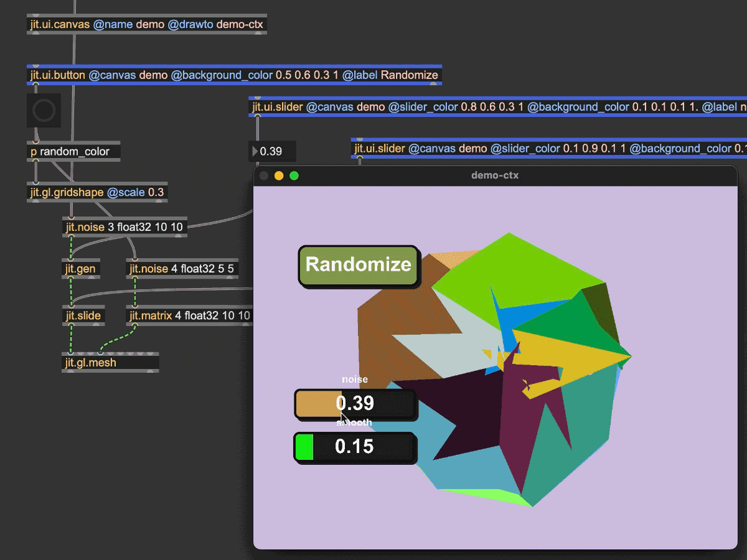Image resolution: width=747 pixels, height=560 pixels.
Task: Click the jit.gl.gridshape @scale 0.3 object
Action: pos(97,192)
